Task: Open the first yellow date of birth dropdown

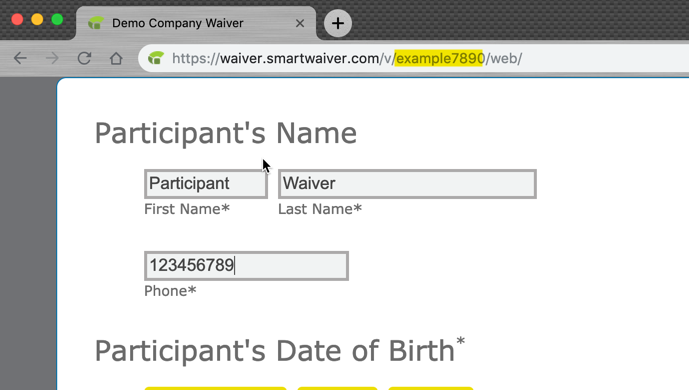Action: [x=215, y=388]
